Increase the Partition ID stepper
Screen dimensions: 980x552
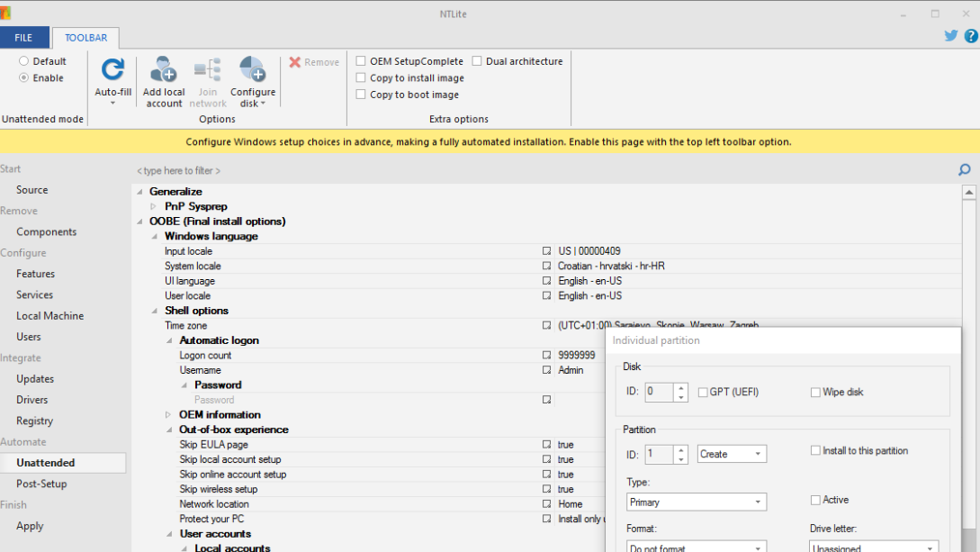680,448
